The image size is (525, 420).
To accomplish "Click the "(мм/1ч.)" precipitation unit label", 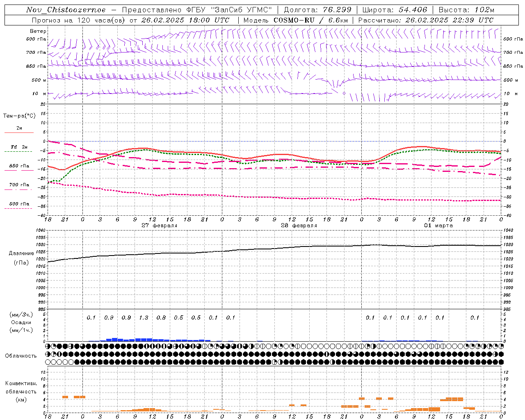I will pyautogui.click(x=21, y=330).
